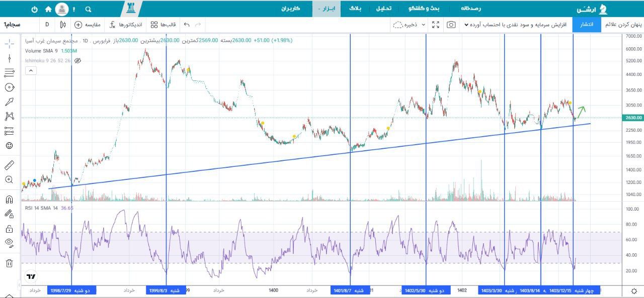
Task: Open the candlestick chart style selector
Action: 63,25
